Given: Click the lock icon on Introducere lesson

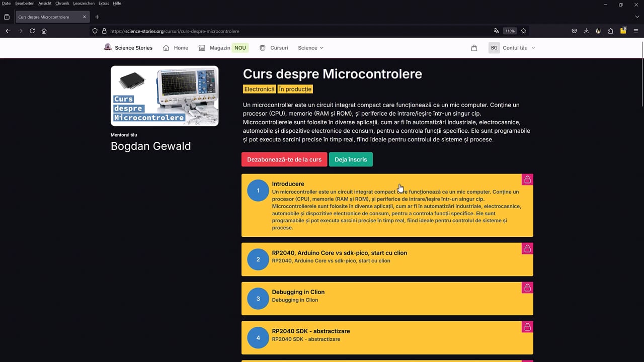Looking at the screenshot, I should tap(527, 179).
